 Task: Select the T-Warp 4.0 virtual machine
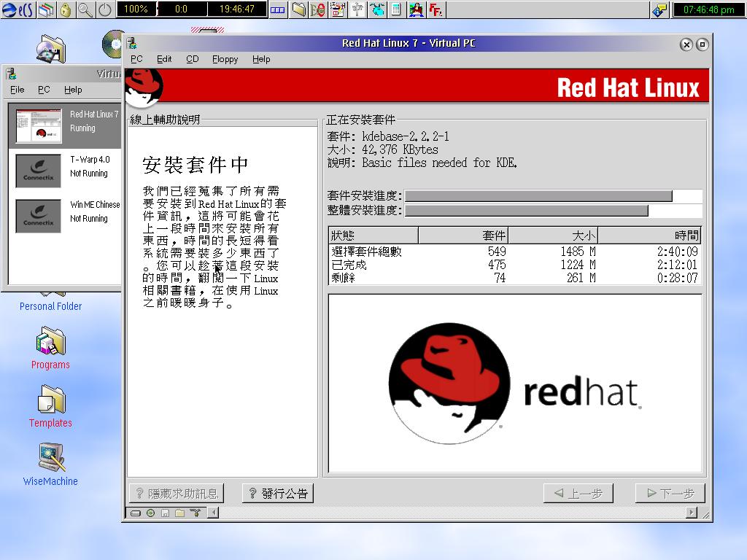65,171
